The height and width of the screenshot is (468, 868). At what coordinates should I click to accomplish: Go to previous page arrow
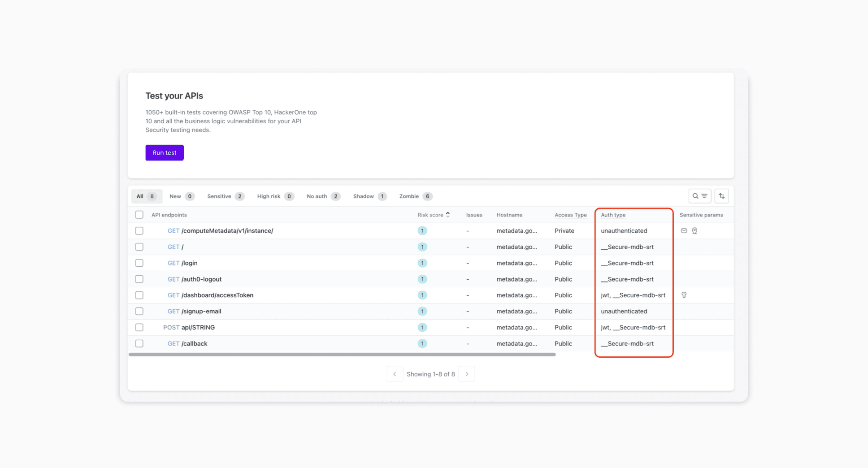point(395,374)
